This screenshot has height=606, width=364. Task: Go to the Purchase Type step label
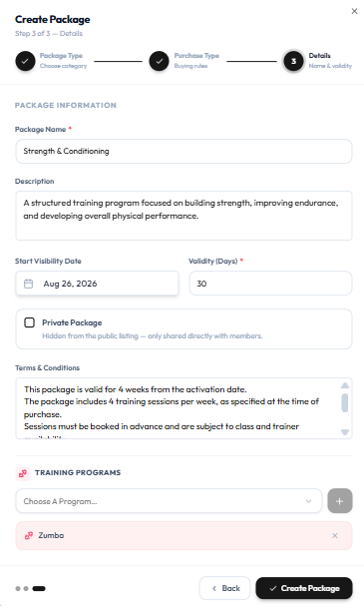[x=196, y=56]
